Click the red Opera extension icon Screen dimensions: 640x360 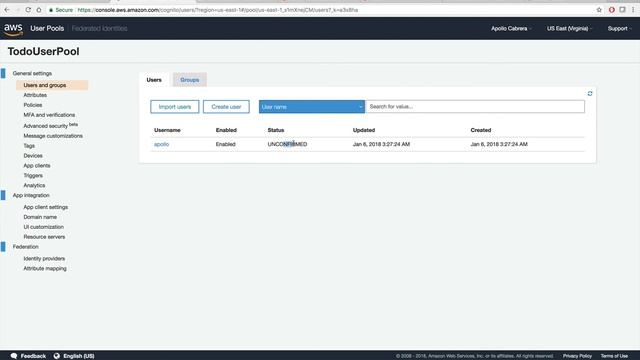pyautogui.click(x=611, y=10)
